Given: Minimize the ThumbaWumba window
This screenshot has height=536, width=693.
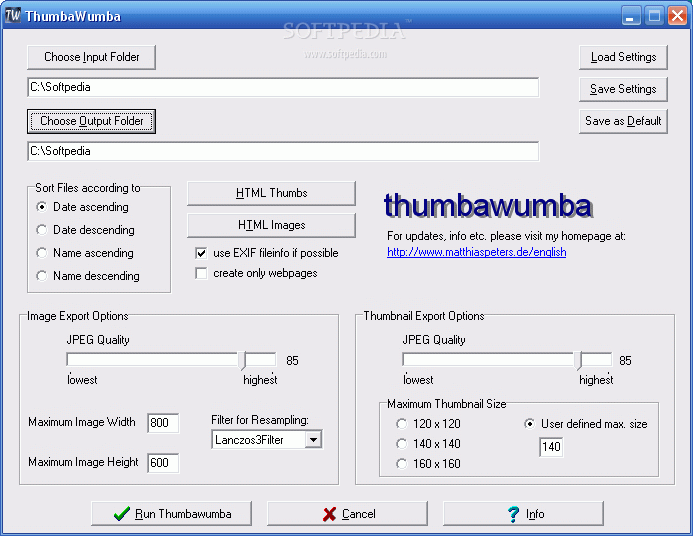Looking at the screenshot, I should pyautogui.click(x=631, y=15).
